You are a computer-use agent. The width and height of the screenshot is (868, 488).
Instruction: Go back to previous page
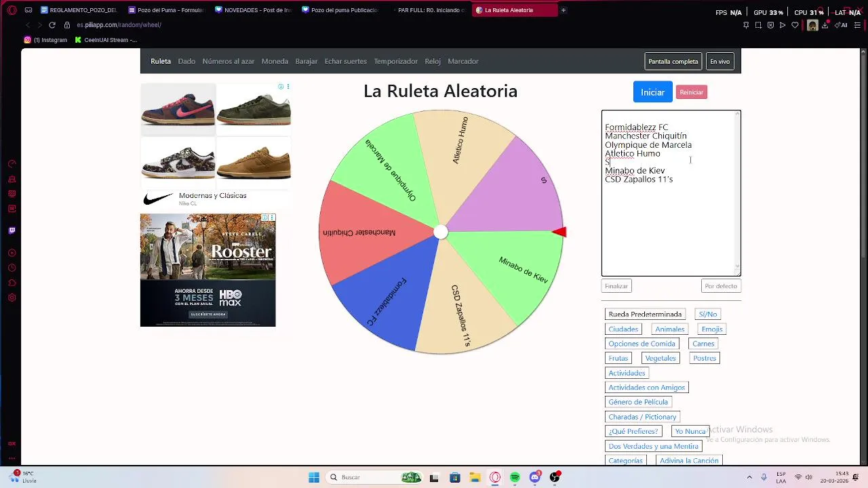(x=27, y=25)
